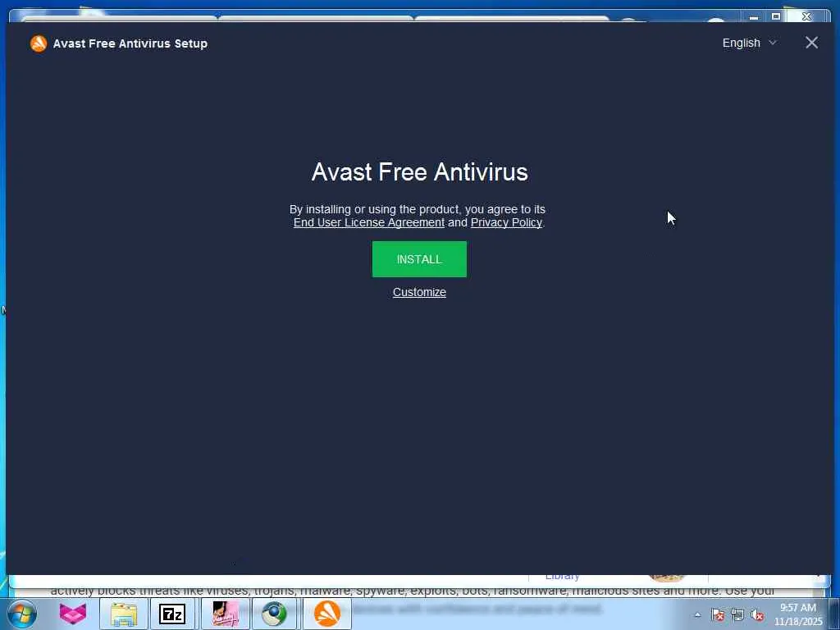This screenshot has height=630, width=840.
Task: Open the pink portrait app on the taskbar
Action: (226, 614)
